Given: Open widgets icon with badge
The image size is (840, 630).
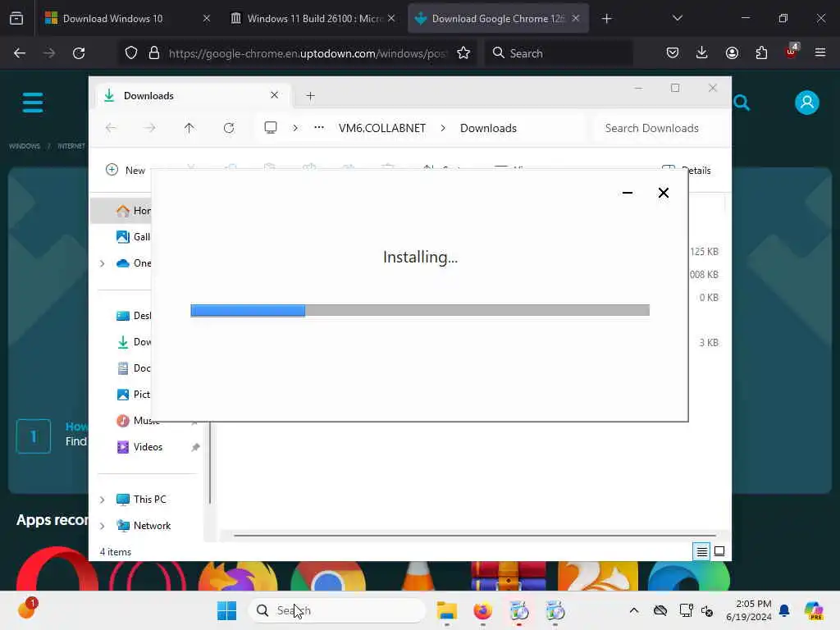Looking at the screenshot, I should [27, 608].
